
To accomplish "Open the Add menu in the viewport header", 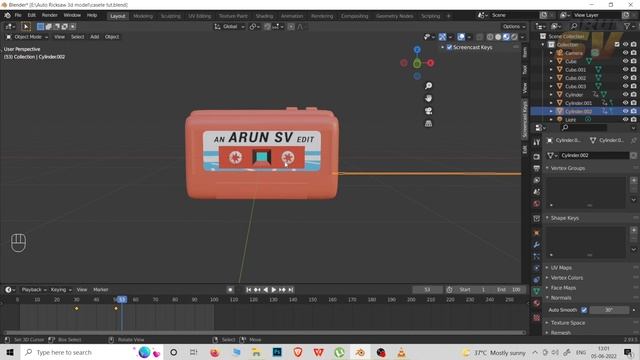I will click(95, 37).
